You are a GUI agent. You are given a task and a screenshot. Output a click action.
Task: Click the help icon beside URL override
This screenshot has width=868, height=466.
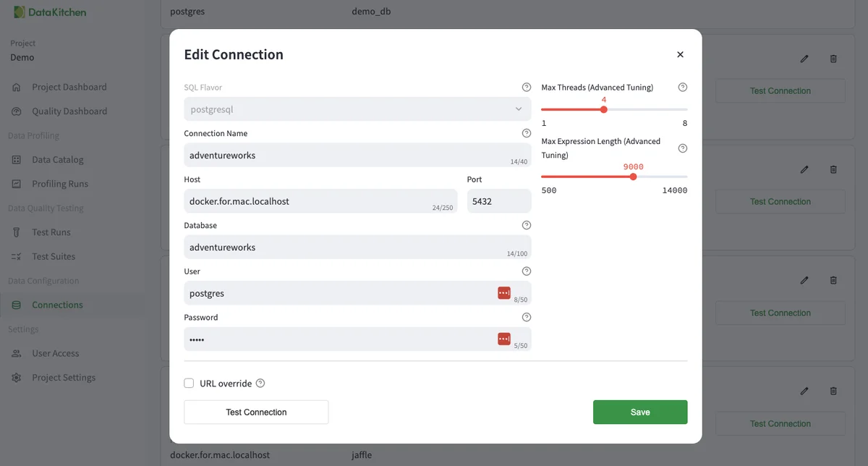(x=260, y=384)
